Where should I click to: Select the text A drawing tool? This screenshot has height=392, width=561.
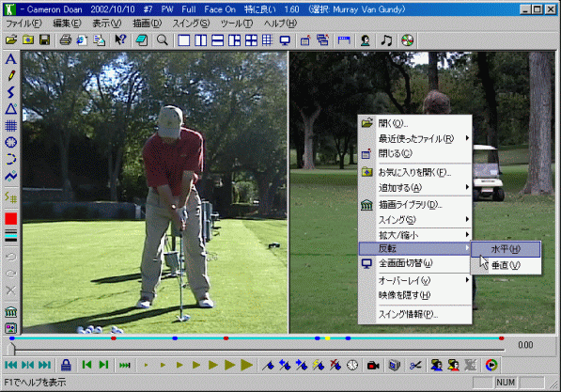[x=10, y=58]
